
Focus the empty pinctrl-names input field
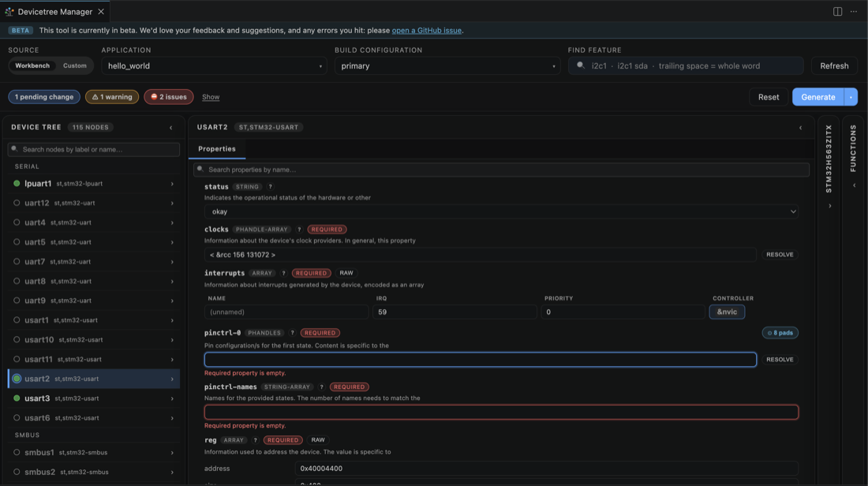point(501,412)
